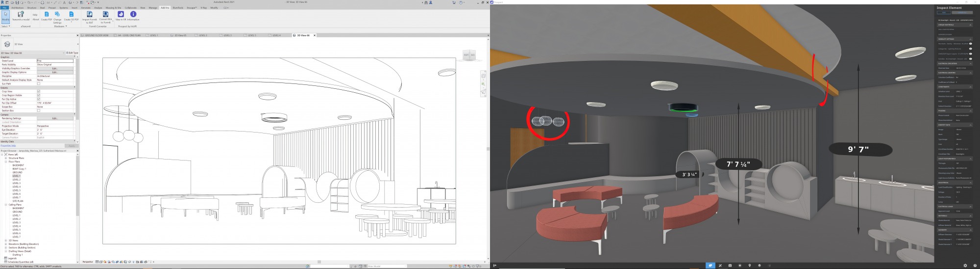Open Prospect settings gear icon

point(965,266)
